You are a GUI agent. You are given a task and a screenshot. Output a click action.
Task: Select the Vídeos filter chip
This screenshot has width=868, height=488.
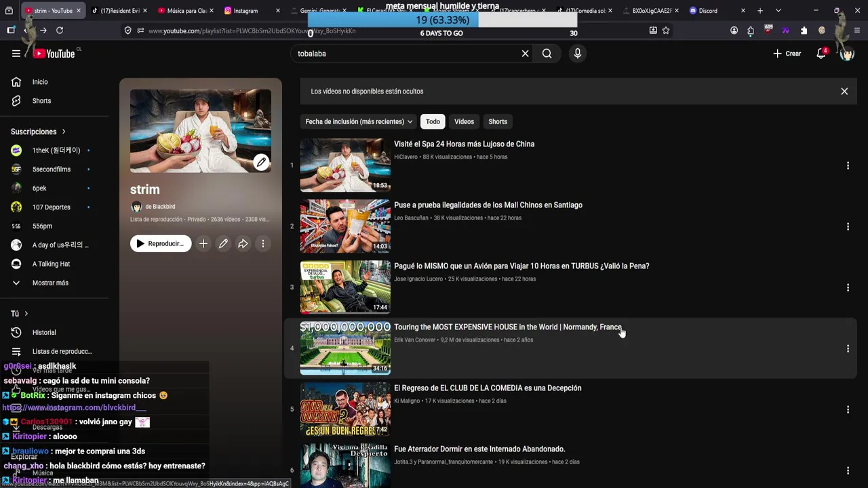click(x=464, y=122)
